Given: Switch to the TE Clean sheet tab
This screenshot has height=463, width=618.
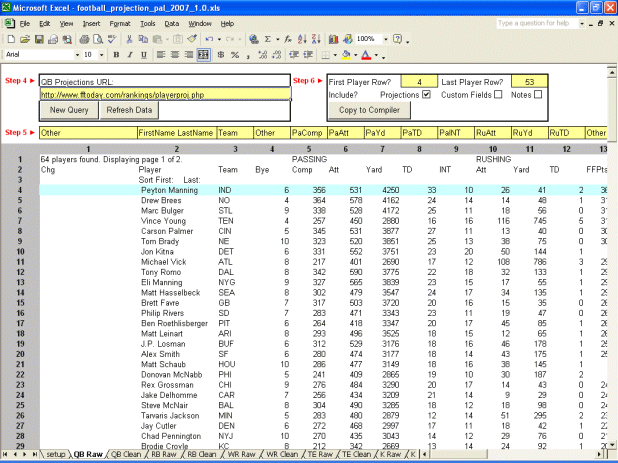Looking at the screenshot, I should 356,454.
